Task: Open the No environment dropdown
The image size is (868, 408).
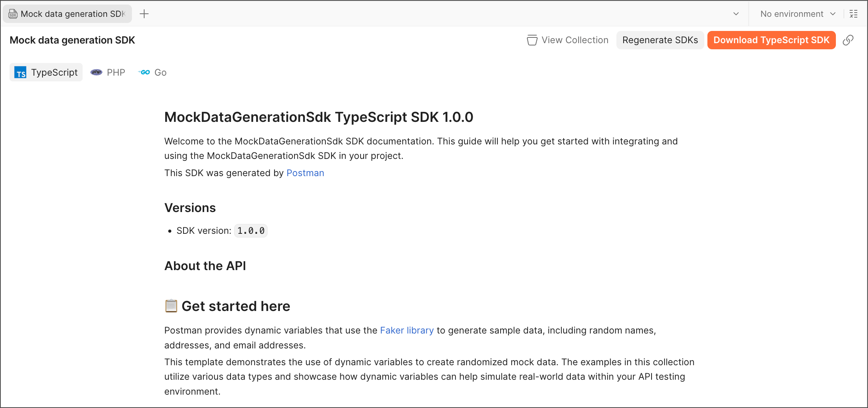Action: (x=797, y=14)
